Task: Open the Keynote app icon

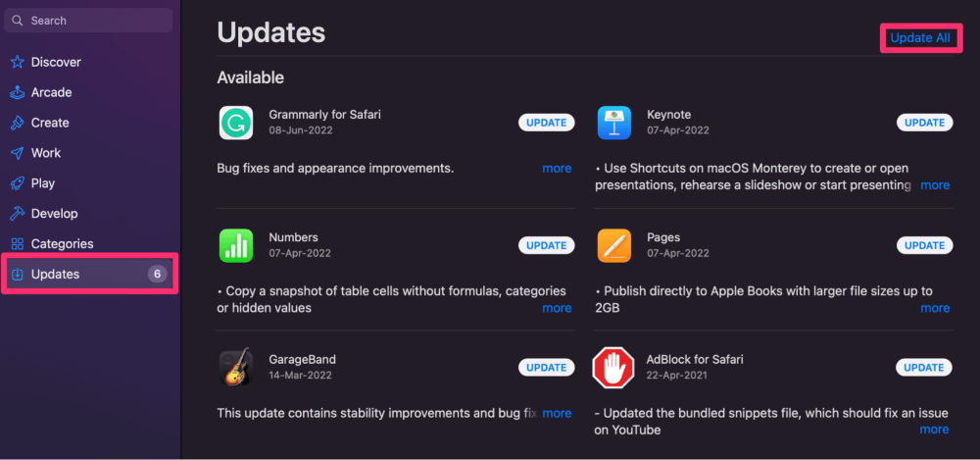Action: pos(614,123)
